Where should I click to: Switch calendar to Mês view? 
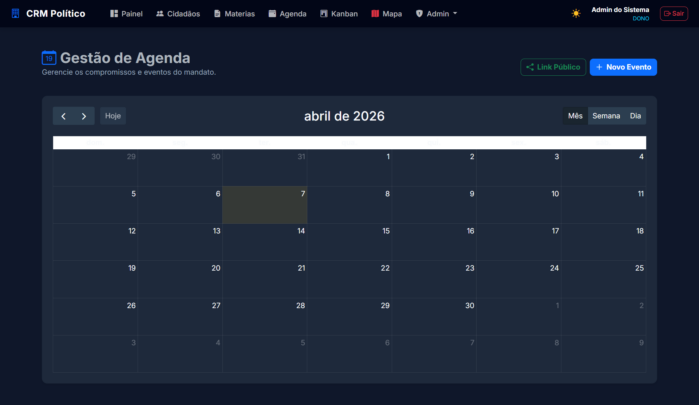(x=575, y=116)
